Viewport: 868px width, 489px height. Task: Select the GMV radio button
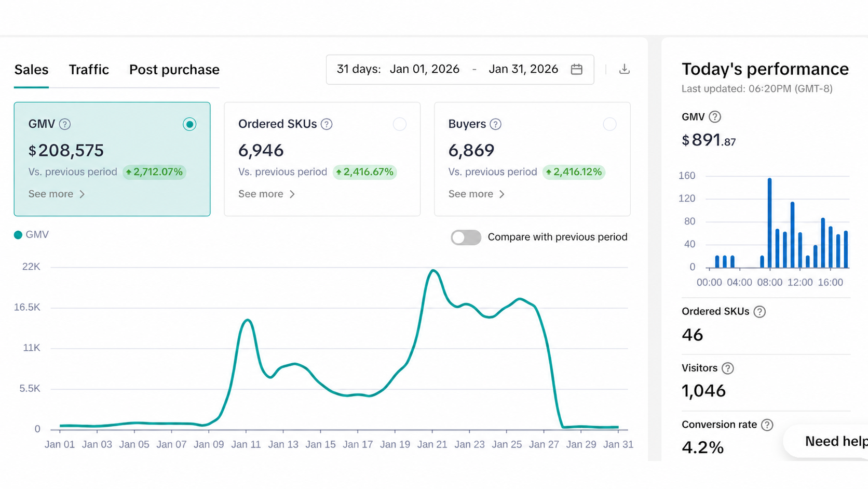pos(189,124)
